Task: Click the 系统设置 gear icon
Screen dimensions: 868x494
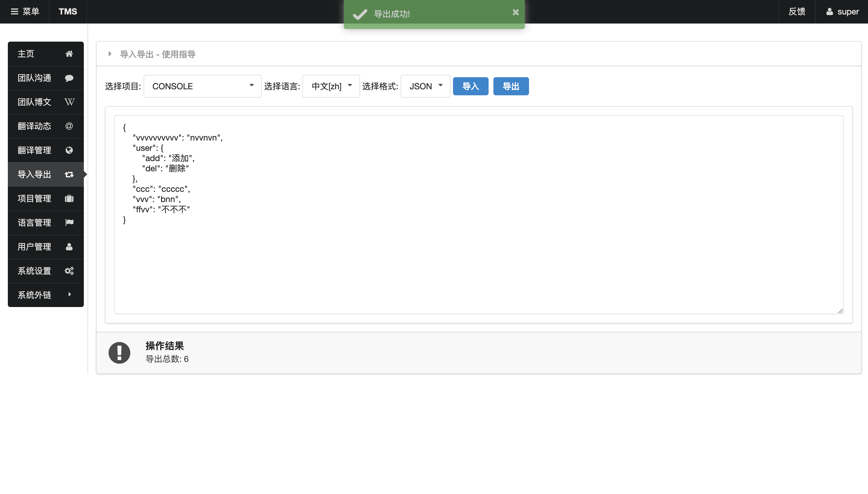Action: 69,271
